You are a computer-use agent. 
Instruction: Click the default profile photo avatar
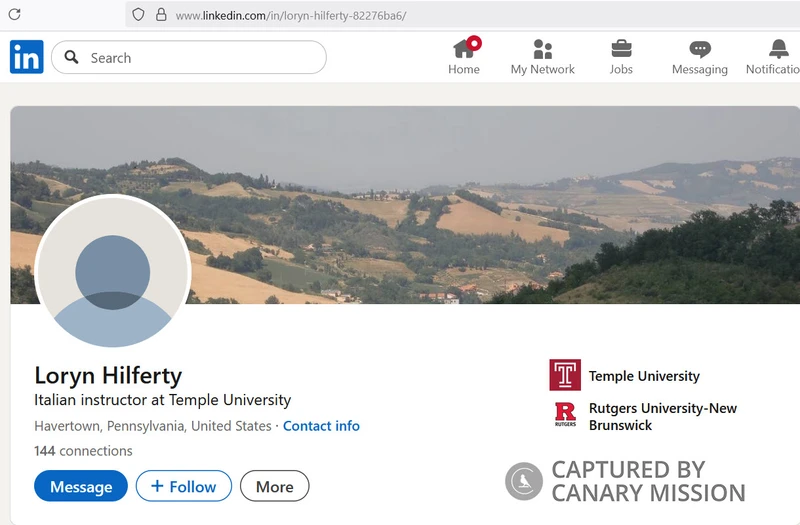pos(113,270)
